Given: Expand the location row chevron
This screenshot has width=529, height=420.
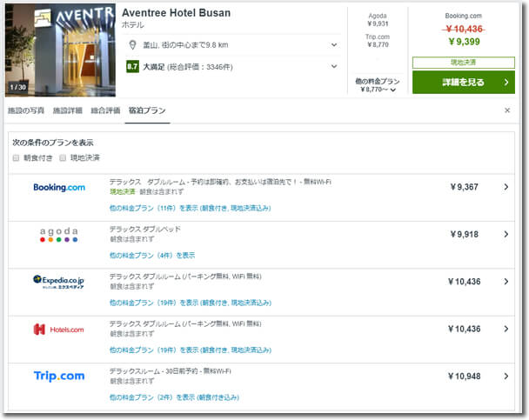Looking at the screenshot, I should tap(334, 45).
